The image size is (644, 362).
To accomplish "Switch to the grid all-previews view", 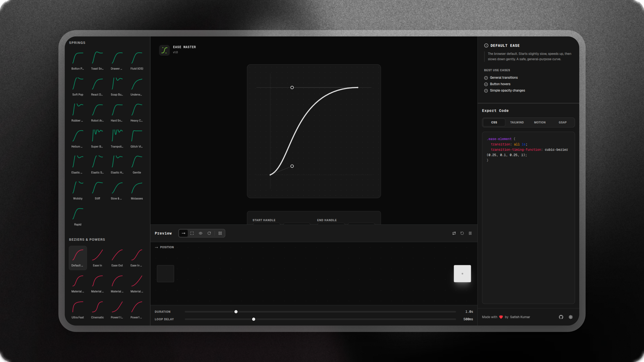I will 220,233.
